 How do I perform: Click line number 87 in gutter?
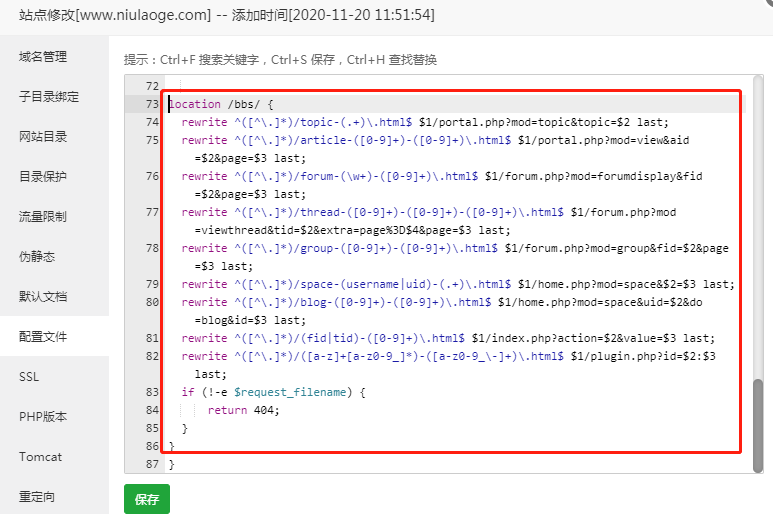(x=152, y=464)
